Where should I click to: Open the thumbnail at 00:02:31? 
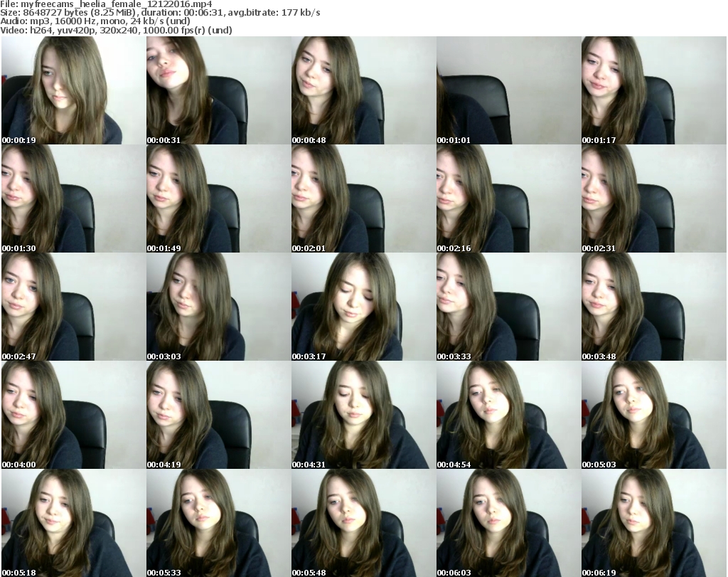654,198
